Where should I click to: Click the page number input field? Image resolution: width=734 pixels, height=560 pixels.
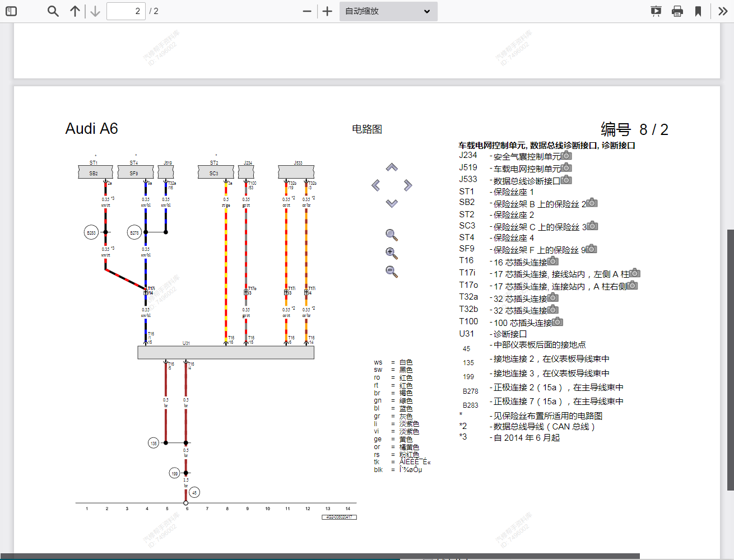point(126,11)
